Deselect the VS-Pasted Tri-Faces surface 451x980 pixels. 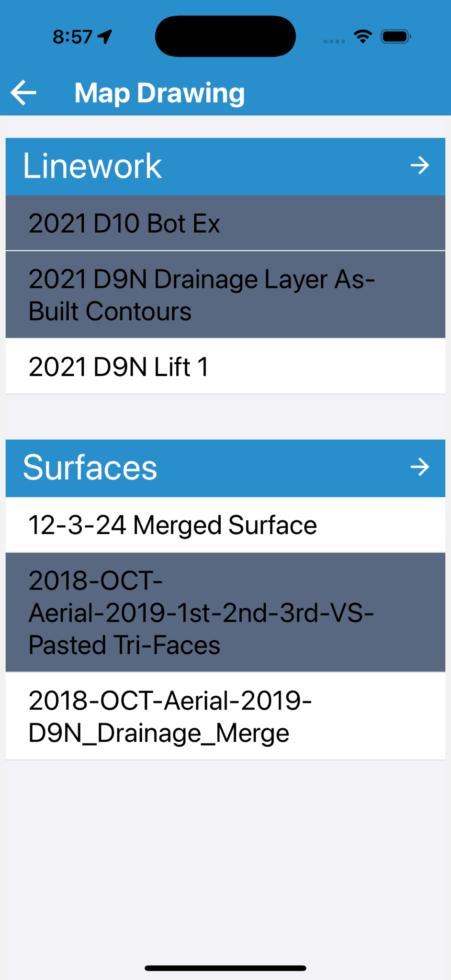point(225,612)
